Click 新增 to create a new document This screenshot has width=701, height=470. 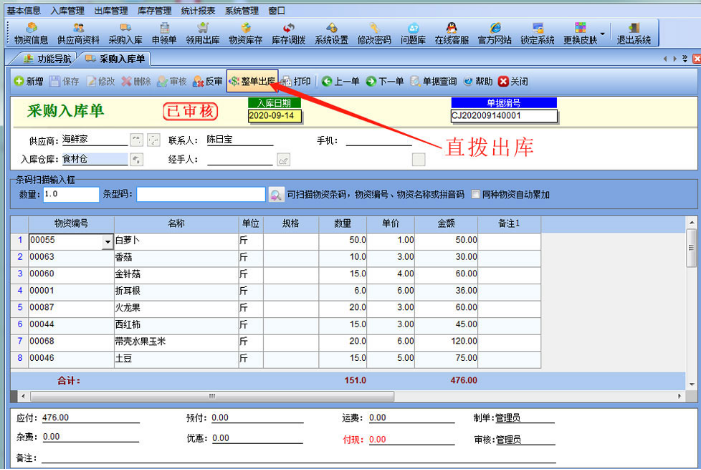tap(29, 81)
